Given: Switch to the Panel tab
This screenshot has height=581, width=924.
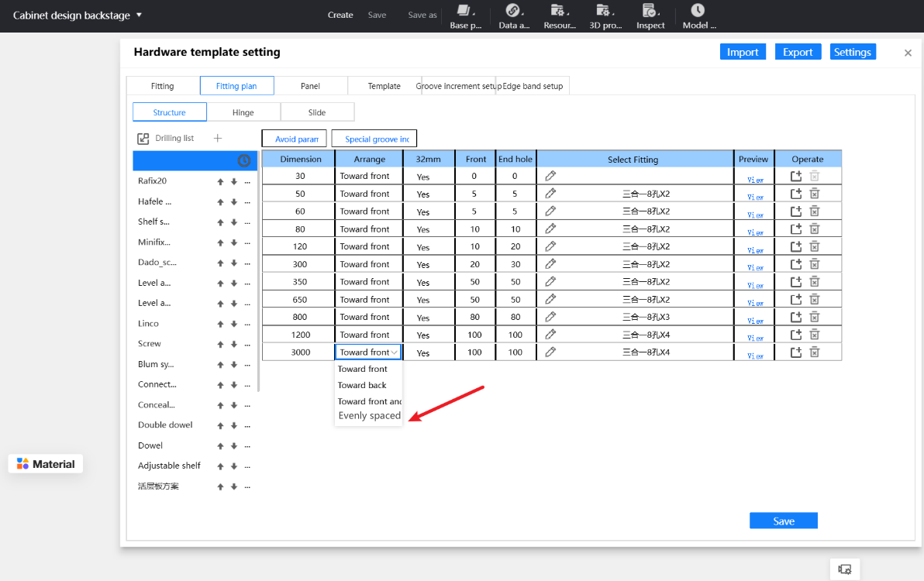Looking at the screenshot, I should pyautogui.click(x=310, y=86).
